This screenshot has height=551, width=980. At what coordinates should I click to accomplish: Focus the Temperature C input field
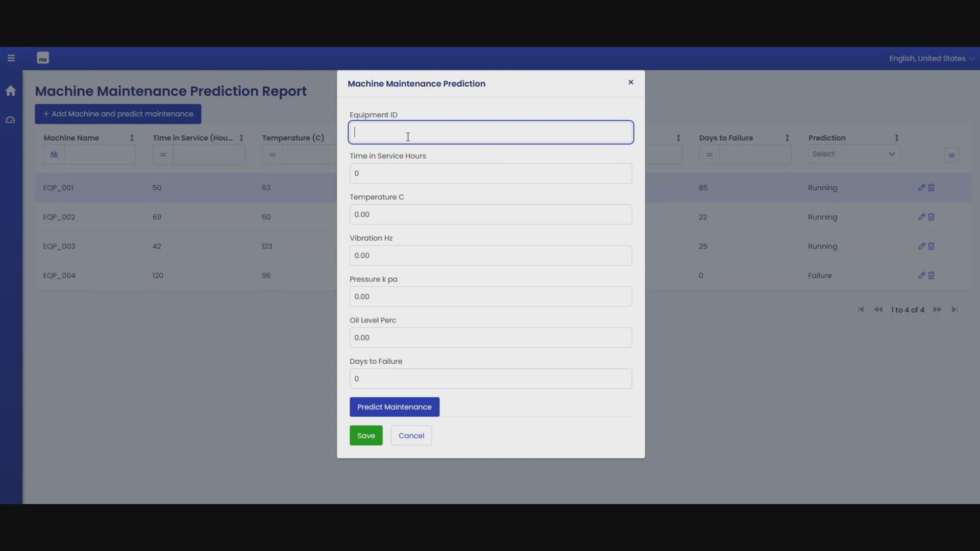pos(491,214)
